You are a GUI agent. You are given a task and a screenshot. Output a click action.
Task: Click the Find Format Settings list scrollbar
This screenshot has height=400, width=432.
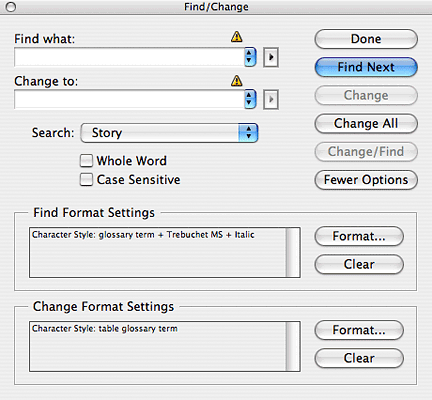pos(293,252)
